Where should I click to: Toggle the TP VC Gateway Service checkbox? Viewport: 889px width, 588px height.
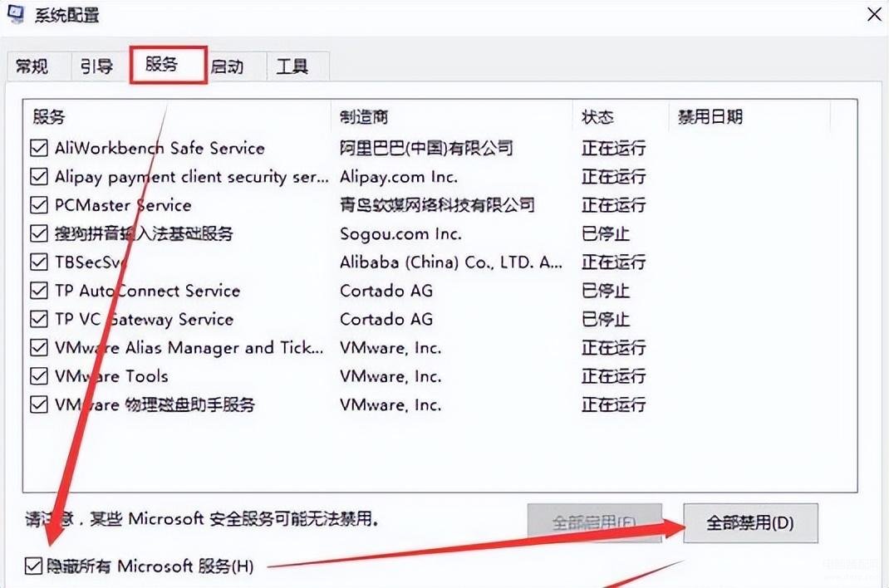point(39,320)
